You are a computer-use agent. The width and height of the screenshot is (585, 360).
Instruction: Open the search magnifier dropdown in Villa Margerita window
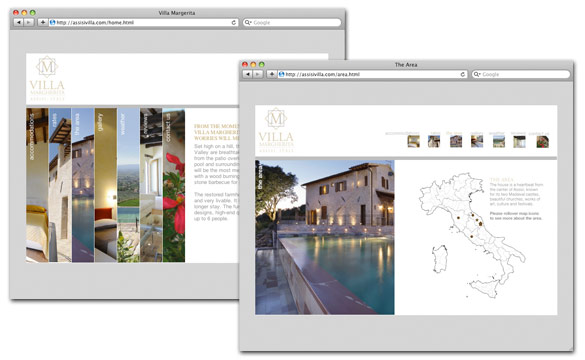coord(248,22)
